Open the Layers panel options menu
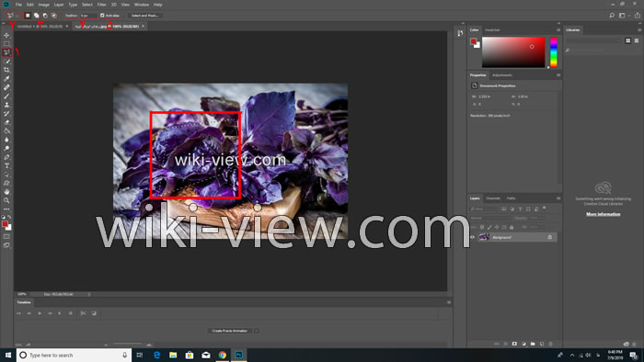Image resolution: width=644 pixels, height=362 pixels. [x=558, y=198]
